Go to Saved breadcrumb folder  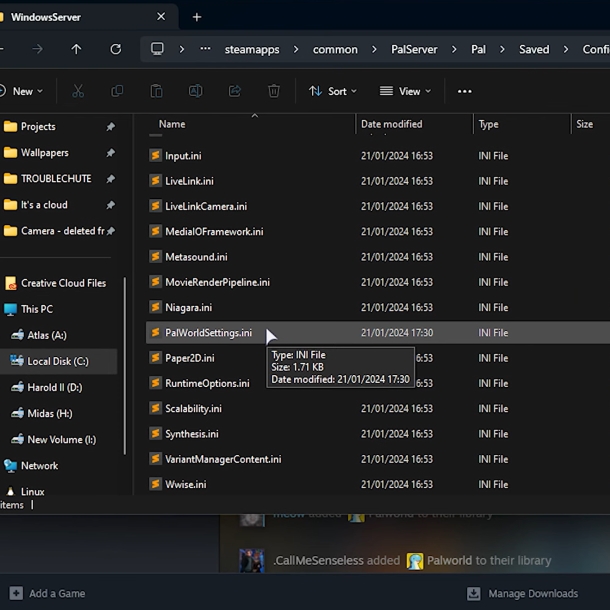pyautogui.click(x=534, y=50)
